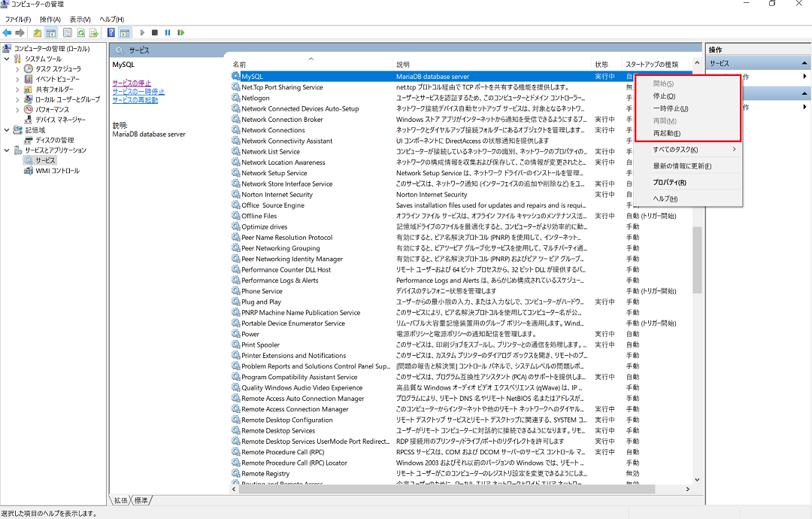Click the サービスの停止 link
The width and height of the screenshot is (812, 519).
click(x=132, y=83)
